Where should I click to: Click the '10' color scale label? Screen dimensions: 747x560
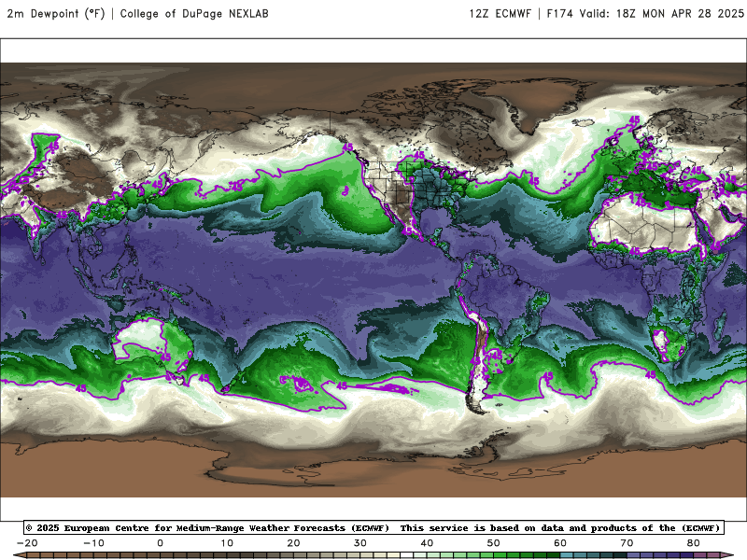tap(227, 543)
